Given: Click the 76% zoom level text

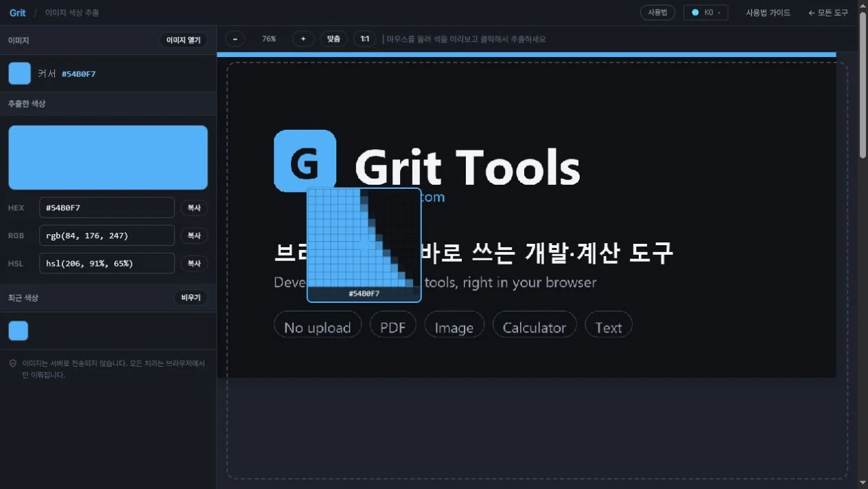Looking at the screenshot, I should click(269, 39).
